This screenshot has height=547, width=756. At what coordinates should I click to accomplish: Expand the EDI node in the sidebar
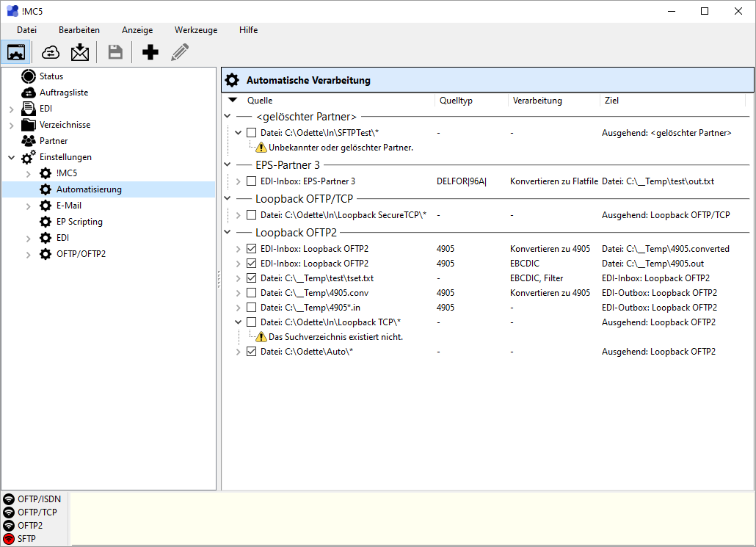pos(11,109)
